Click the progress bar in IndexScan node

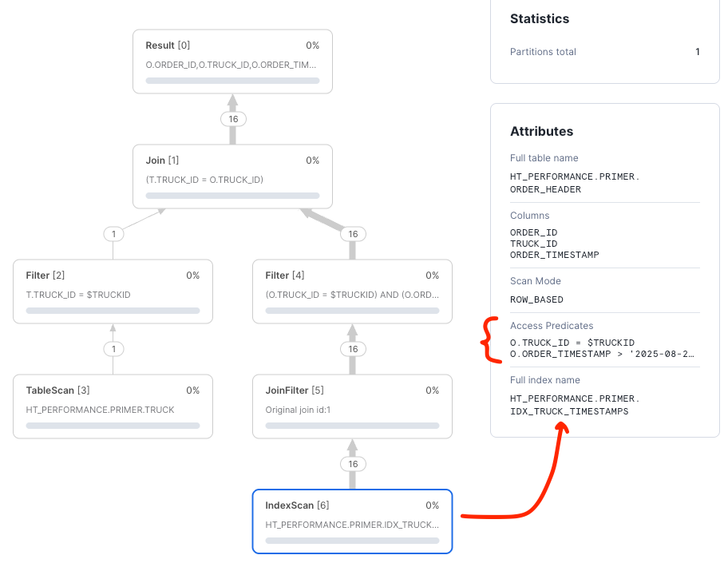352,541
